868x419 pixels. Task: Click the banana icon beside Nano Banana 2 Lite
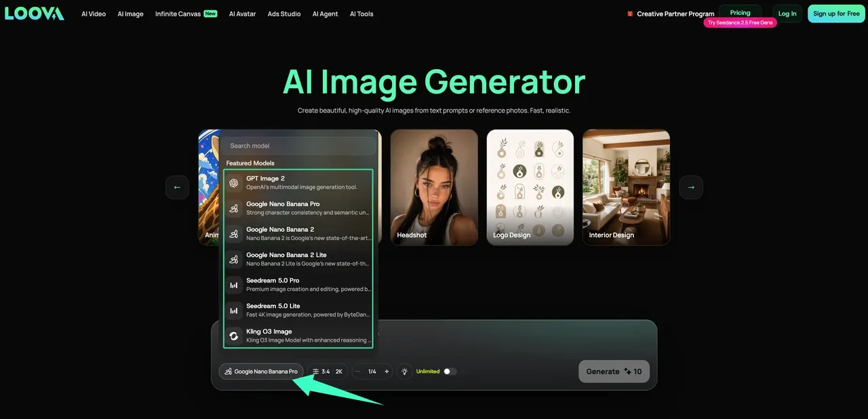point(234,259)
